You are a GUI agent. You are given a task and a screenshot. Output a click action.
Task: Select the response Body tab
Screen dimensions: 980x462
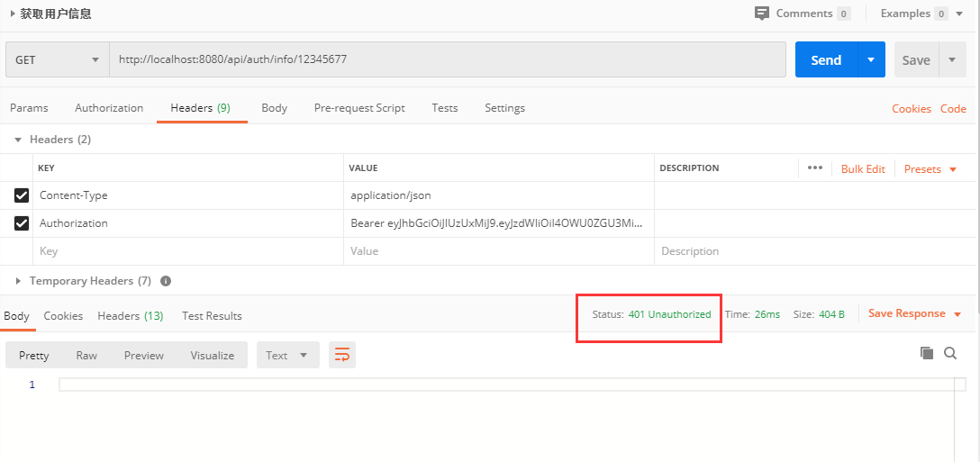pyautogui.click(x=16, y=316)
